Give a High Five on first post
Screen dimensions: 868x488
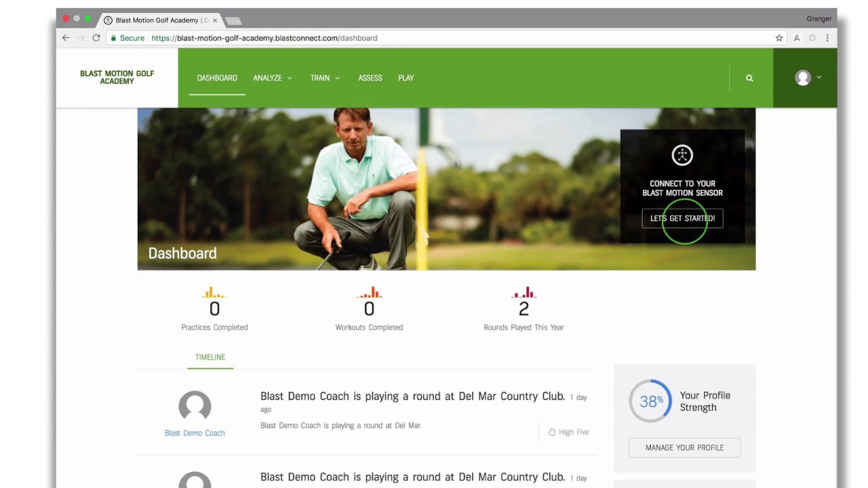568,432
